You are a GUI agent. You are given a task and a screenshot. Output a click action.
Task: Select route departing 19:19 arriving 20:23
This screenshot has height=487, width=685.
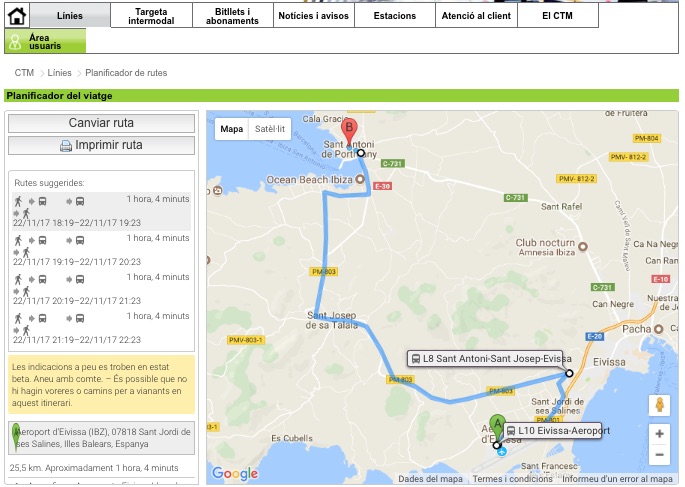click(x=101, y=250)
